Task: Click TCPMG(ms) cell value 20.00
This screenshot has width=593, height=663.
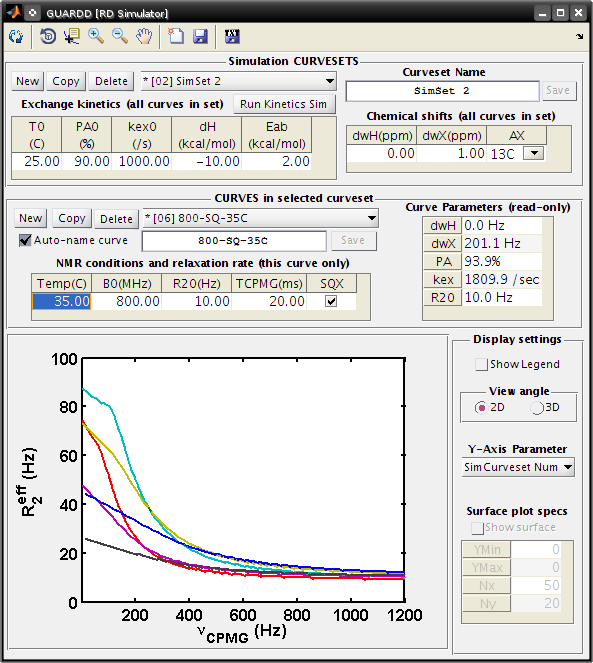Action: (x=269, y=301)
